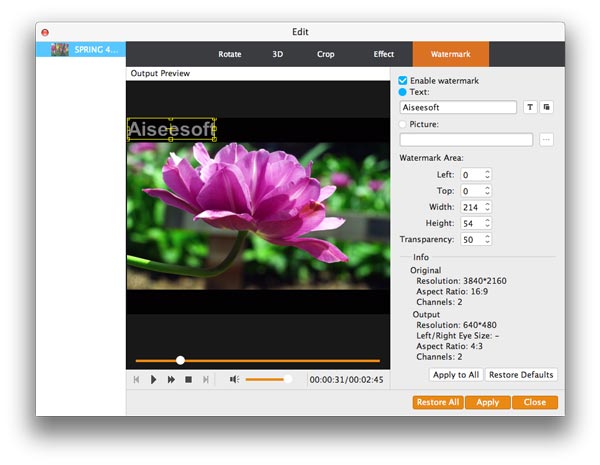This screenshot has width=600, height=465.
Task: Adjust the Height value stepper arrows
Action: pos(487,223)
